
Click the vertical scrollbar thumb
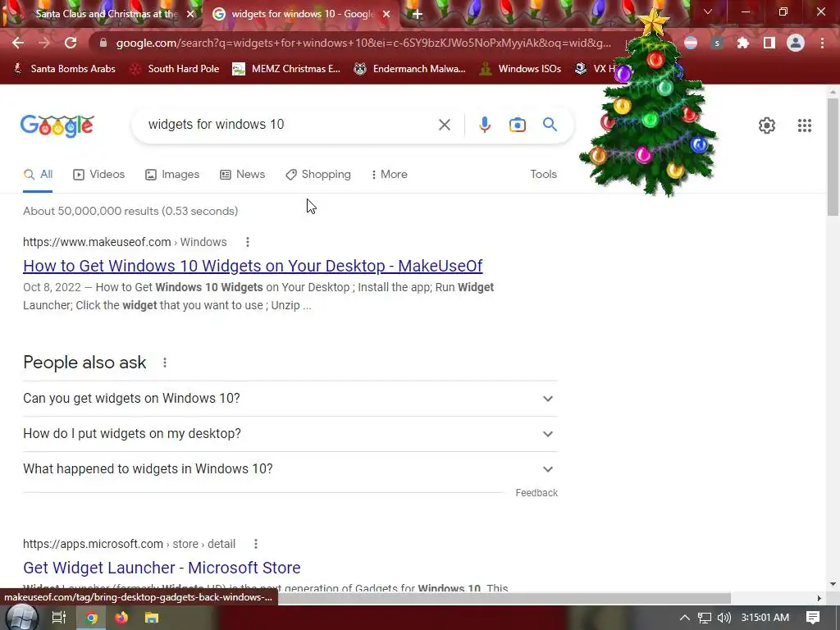(833, 157)
